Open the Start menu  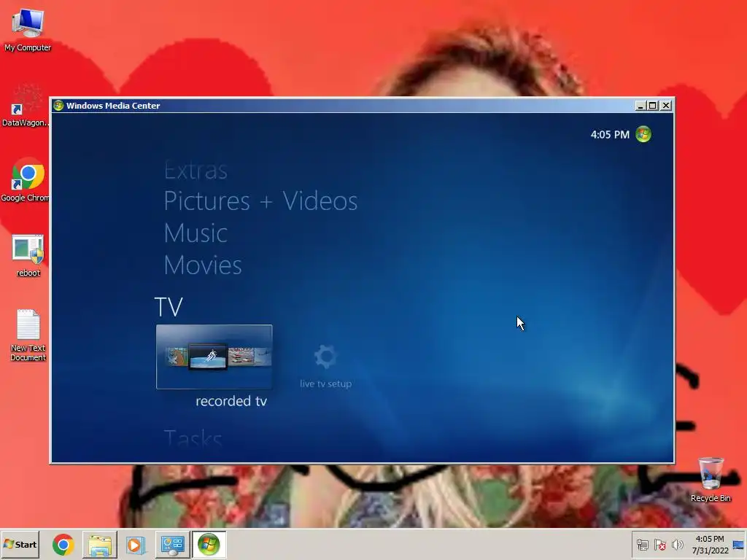click(20, 544)
